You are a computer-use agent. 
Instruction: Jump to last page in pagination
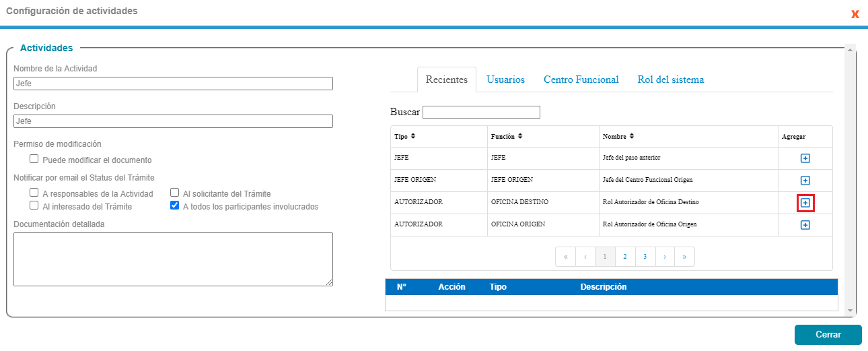click(684, 257)
